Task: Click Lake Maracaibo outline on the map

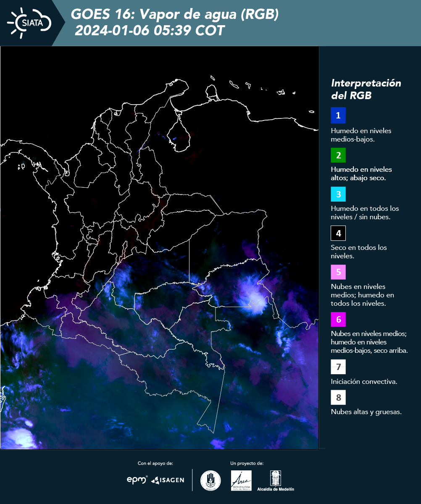Action: click(179, 131)
